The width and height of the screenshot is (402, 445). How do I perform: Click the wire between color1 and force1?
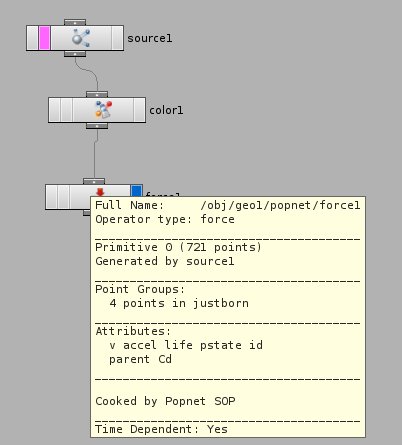95,153
